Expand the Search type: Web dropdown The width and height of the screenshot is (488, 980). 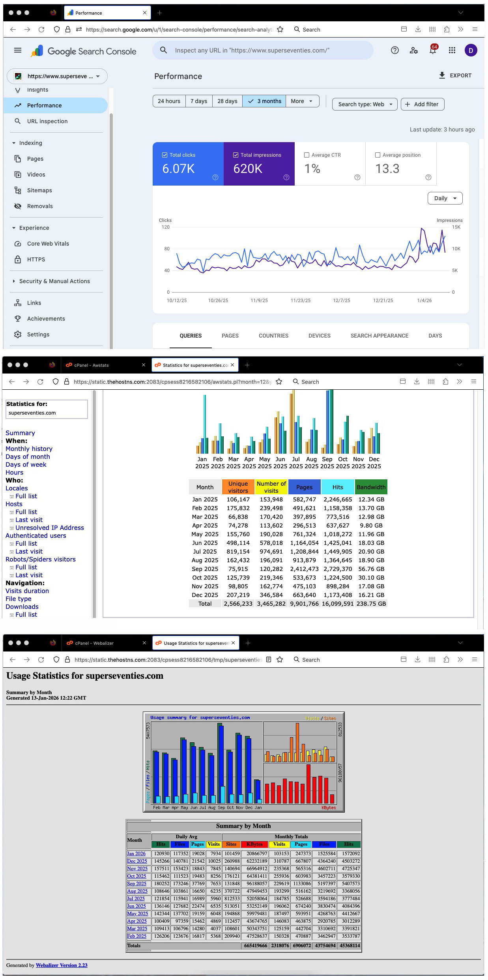[x=365, y=104]
